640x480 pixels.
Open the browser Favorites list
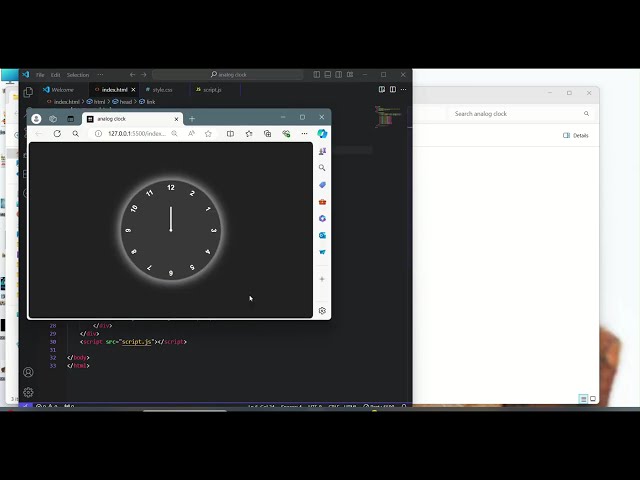(249, 133)
